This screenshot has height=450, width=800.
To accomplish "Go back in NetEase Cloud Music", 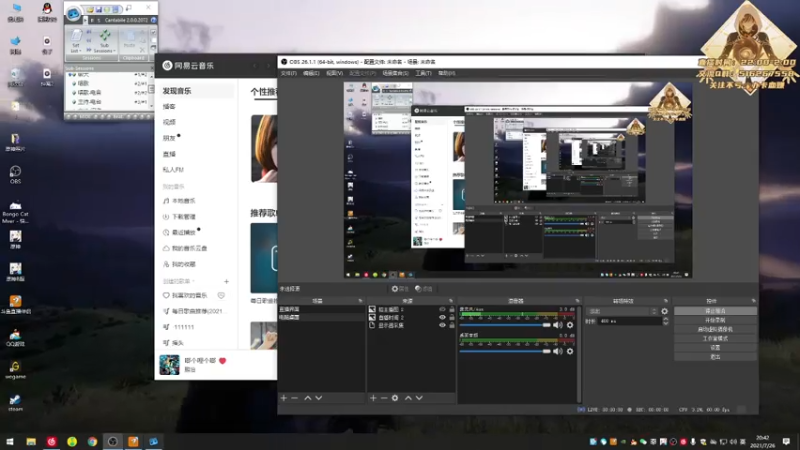I will (256, 66).
